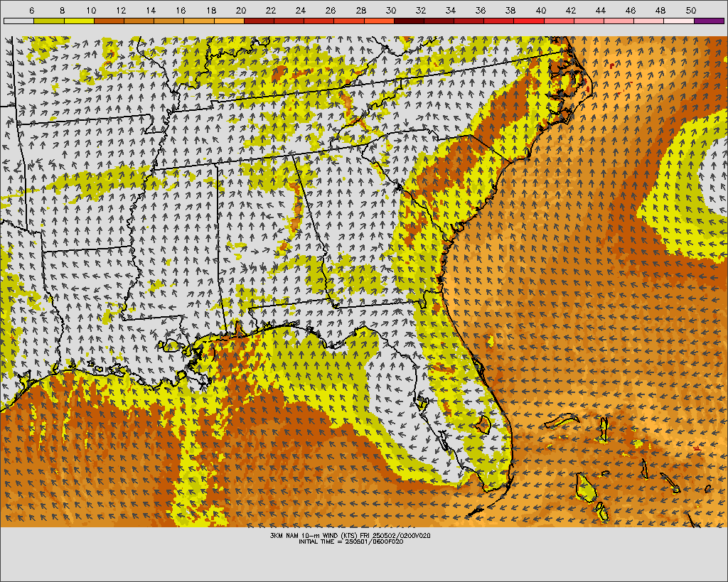Click the legend label "34"
The image size is (728, 582).
(x=450, y=10)
